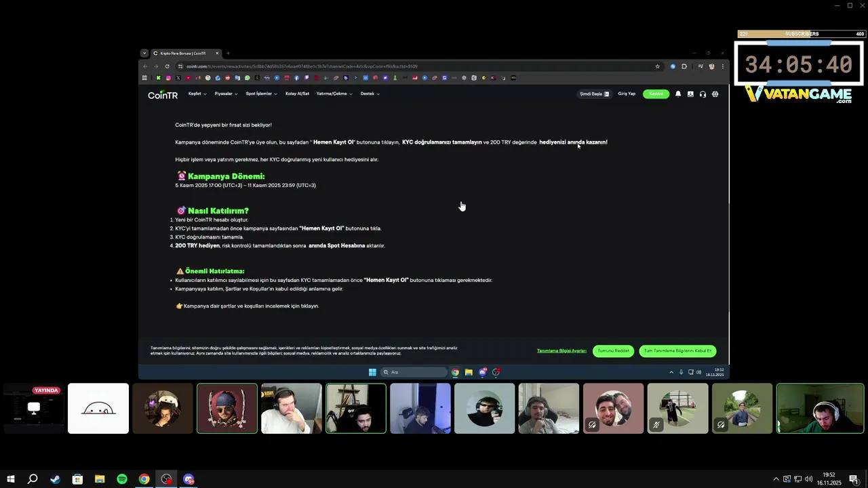Select the white blob avatar participant tile
The height and width of the screenshot is (488, 868).
tap(98, 409)
